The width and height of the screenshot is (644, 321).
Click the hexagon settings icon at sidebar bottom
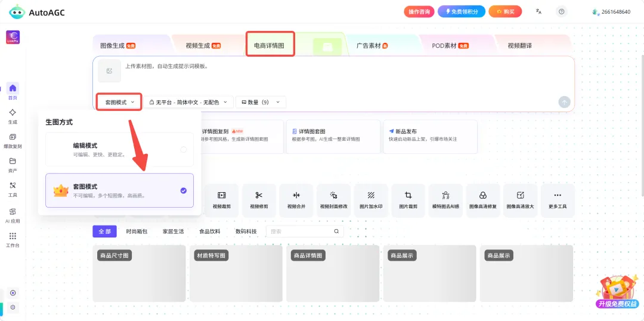coord(13,307)
